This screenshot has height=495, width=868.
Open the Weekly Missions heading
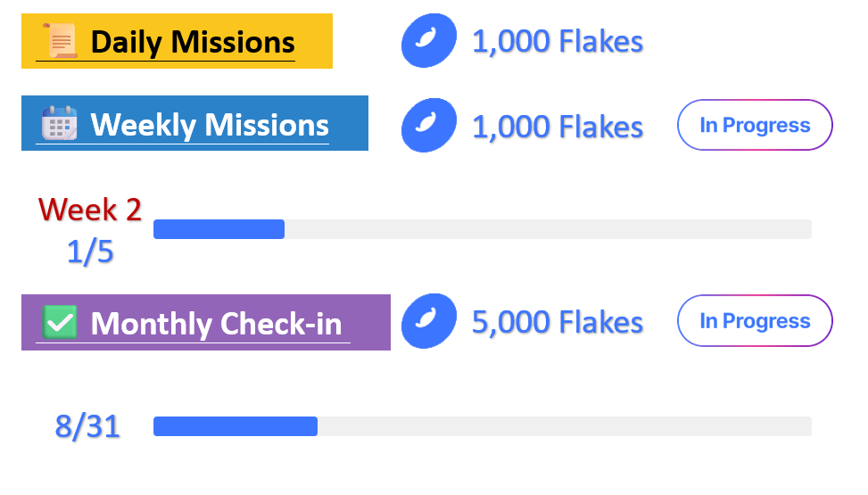(x=210, y=125)
